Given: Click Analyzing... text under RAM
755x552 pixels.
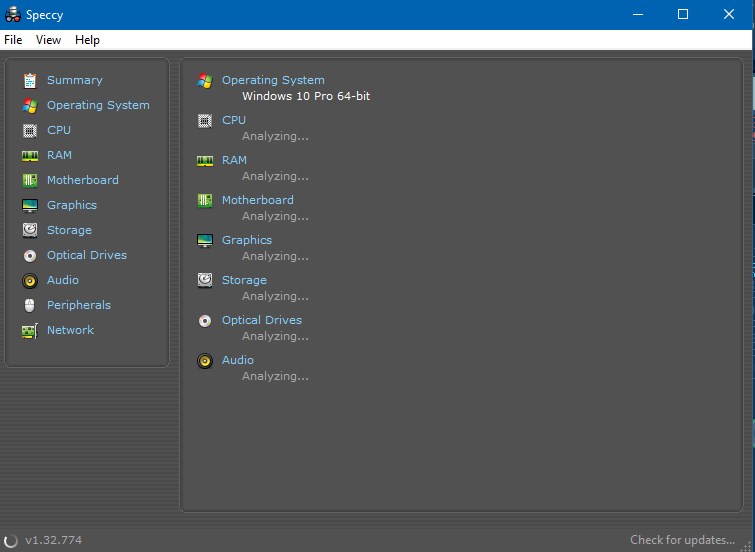Looking at the screenshot, I should pyautogui.click(x=275, y=176).
